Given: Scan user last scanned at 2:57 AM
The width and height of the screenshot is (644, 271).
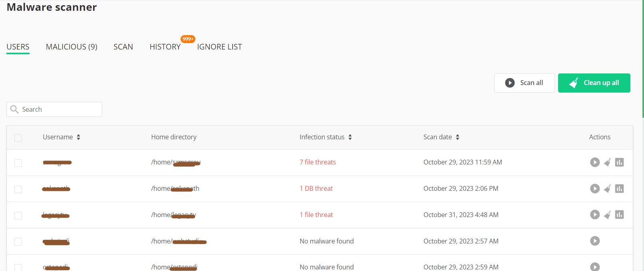Looking at the screenshot, I should (x=595, y=241).
